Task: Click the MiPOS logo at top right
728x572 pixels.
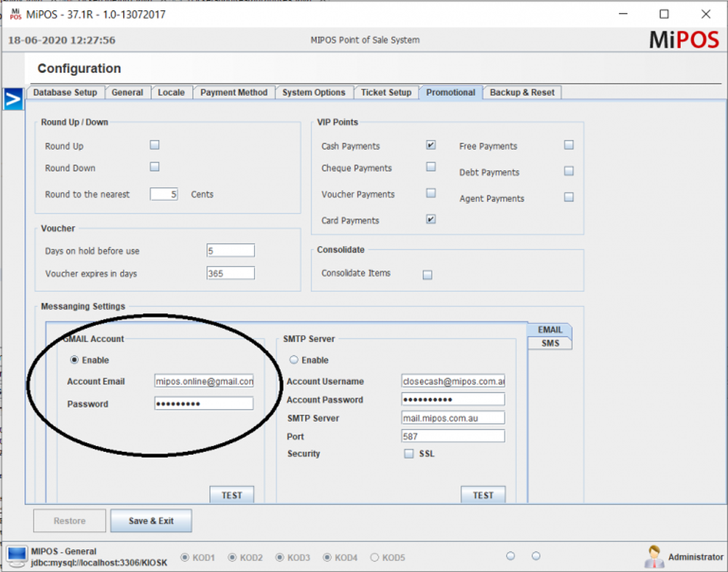Action: [x=683, y=40]
